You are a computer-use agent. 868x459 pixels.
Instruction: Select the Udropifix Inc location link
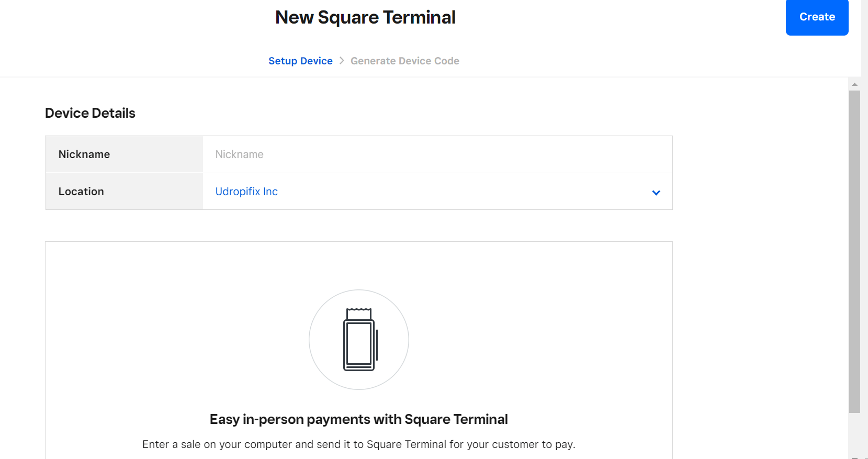pyautogui.click(x=246, y=192)
